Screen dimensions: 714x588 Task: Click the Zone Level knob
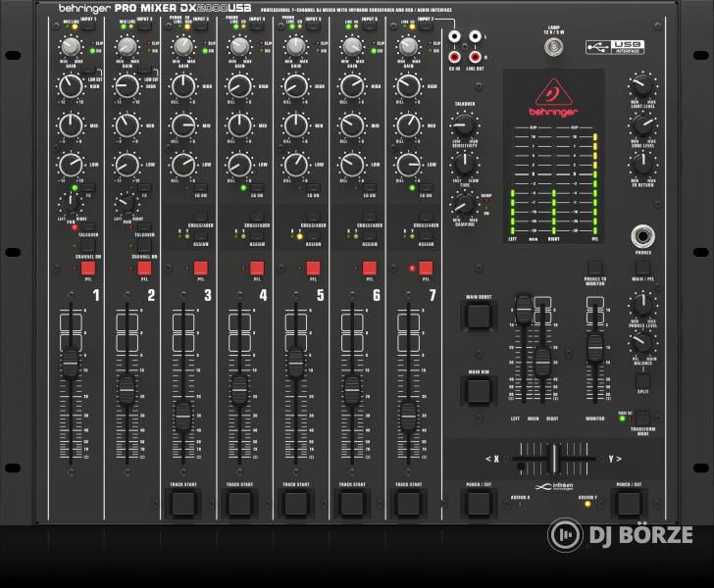pos(642,125)
